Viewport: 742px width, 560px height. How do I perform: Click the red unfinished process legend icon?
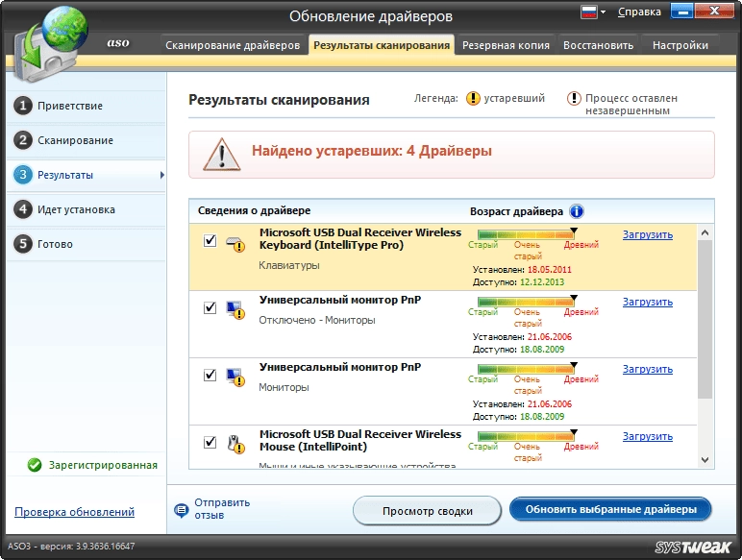pos(574,98)
